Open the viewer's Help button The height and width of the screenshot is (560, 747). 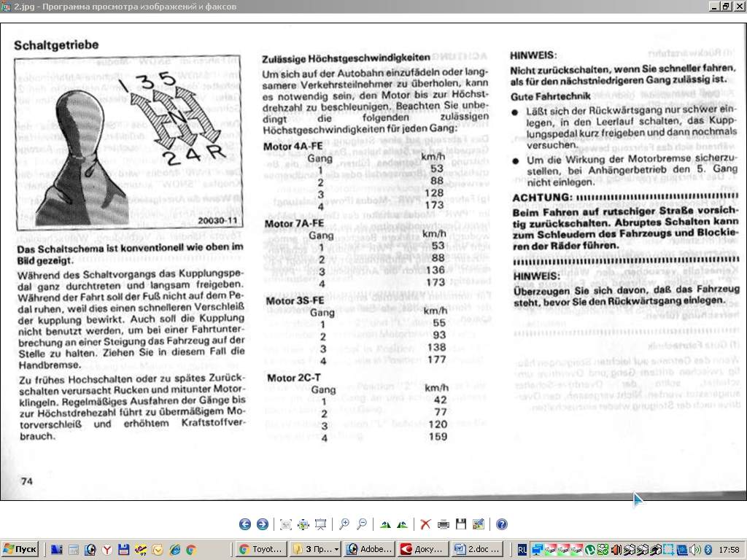pos(501,524)
